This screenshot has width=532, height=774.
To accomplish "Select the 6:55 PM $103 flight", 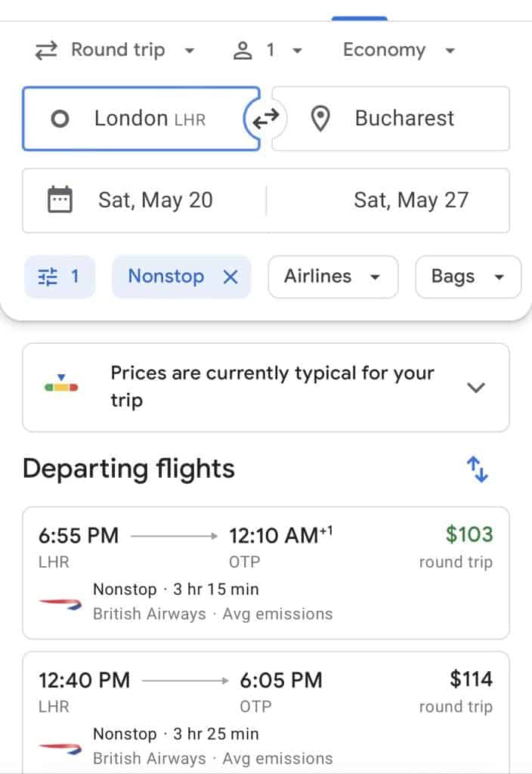I will 265,572.
